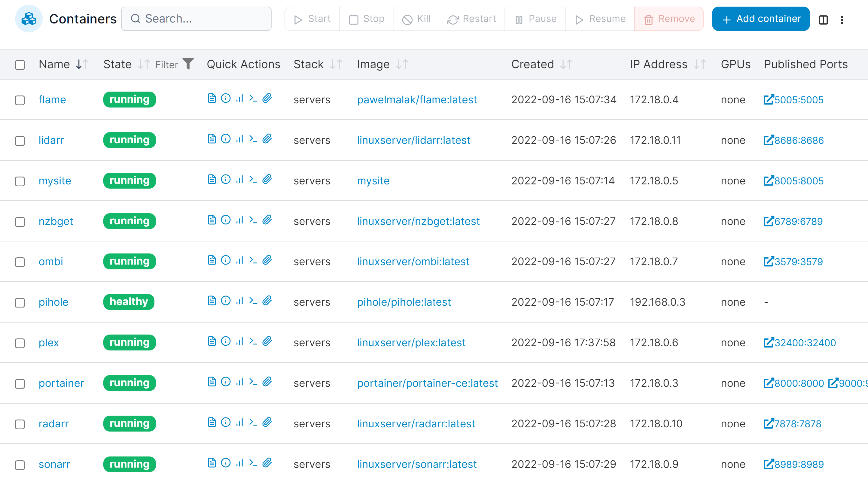
Task: Open published port 32400:32400 link
Action: tap(800, 343)
